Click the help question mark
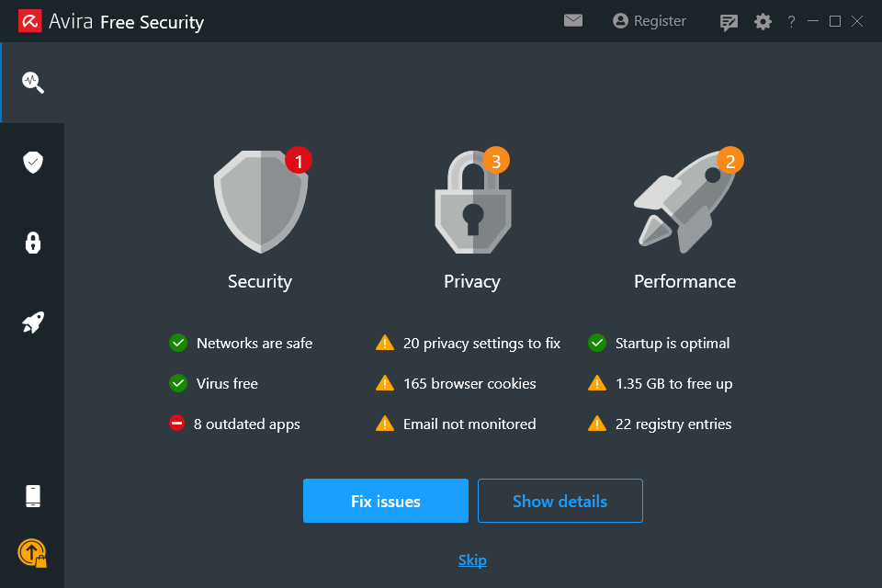The image size is (882, 588). tap(791, 21)
